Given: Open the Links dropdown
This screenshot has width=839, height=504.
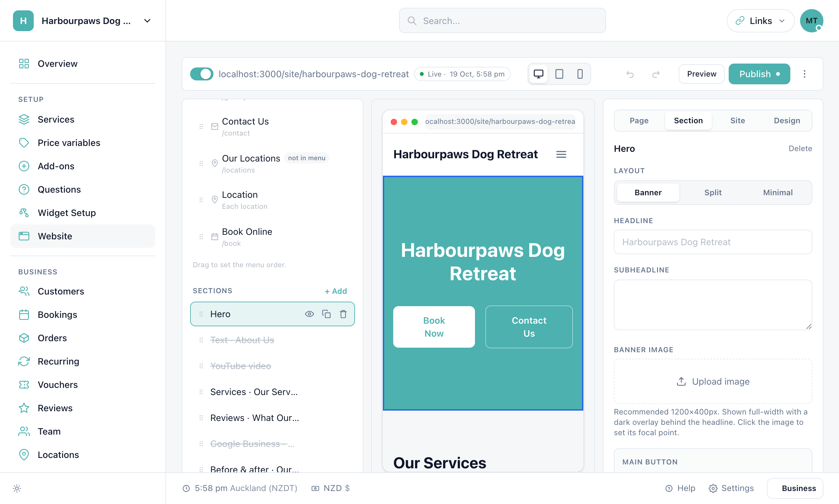Looking at the screenshot, I should click(x=760, y=21).
